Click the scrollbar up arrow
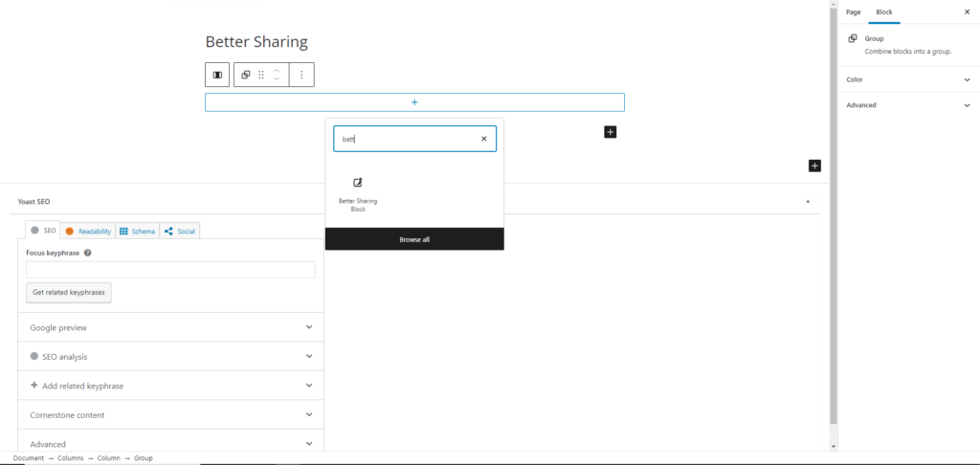 (833, 4)
